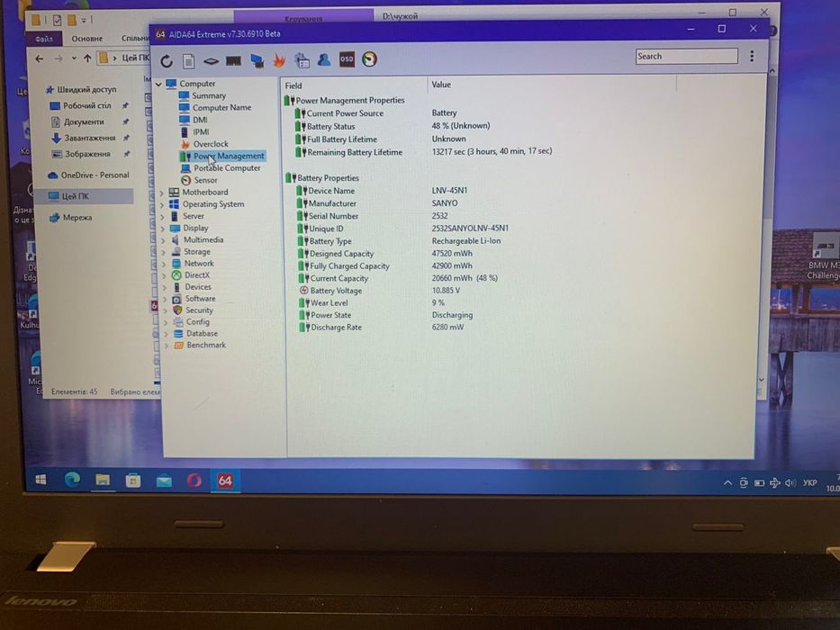Expand the Motherboard tree node

(x=162, y=193)
